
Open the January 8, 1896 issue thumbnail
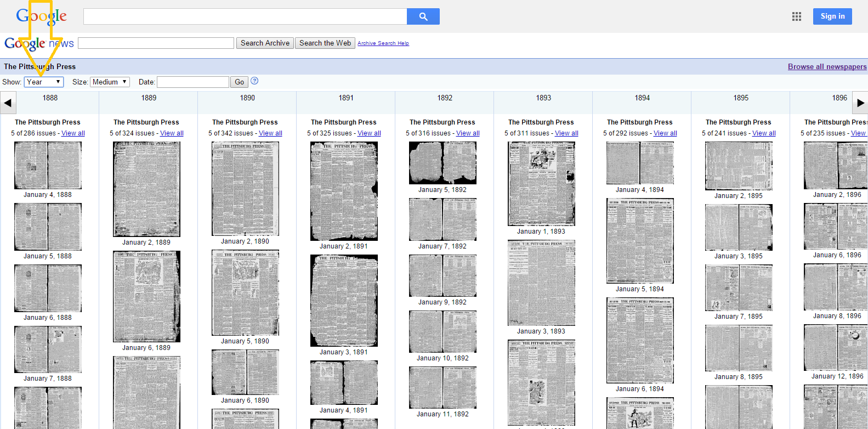tap(836, 287)
